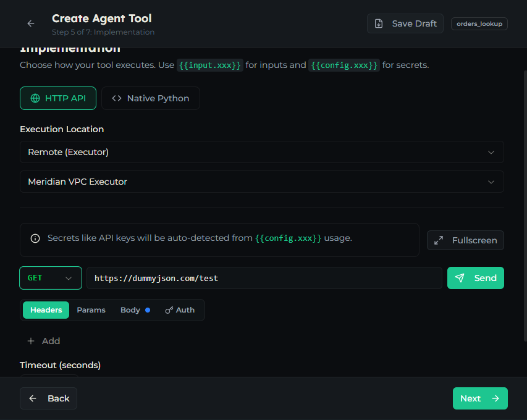
Task: Select the HTTP API execution mode
Action: (58, 98)
